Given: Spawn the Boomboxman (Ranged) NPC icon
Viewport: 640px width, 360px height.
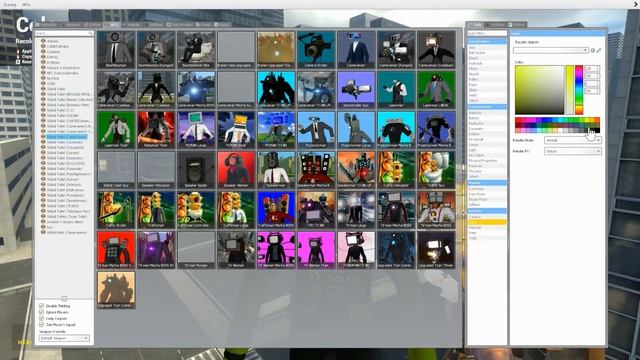Looking at the screenshot, I should click(x=156, y=49).
